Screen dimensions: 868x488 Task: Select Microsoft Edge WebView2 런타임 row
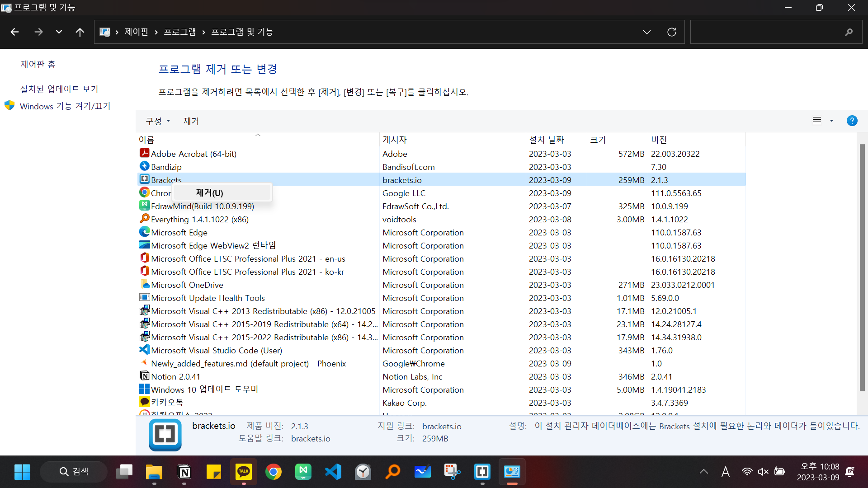point(441,245)
